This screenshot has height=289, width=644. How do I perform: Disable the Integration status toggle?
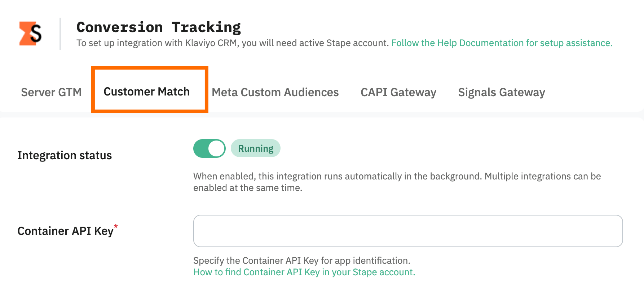click(209, 148)
